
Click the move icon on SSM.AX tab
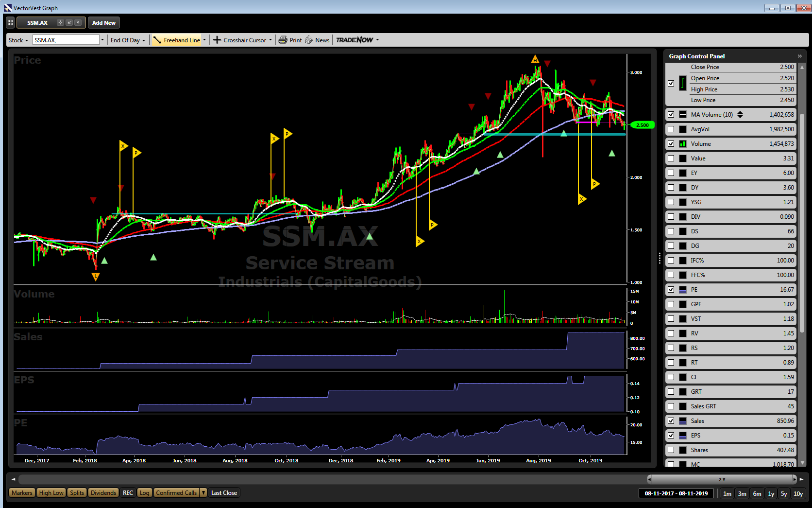tap(60, 23)
